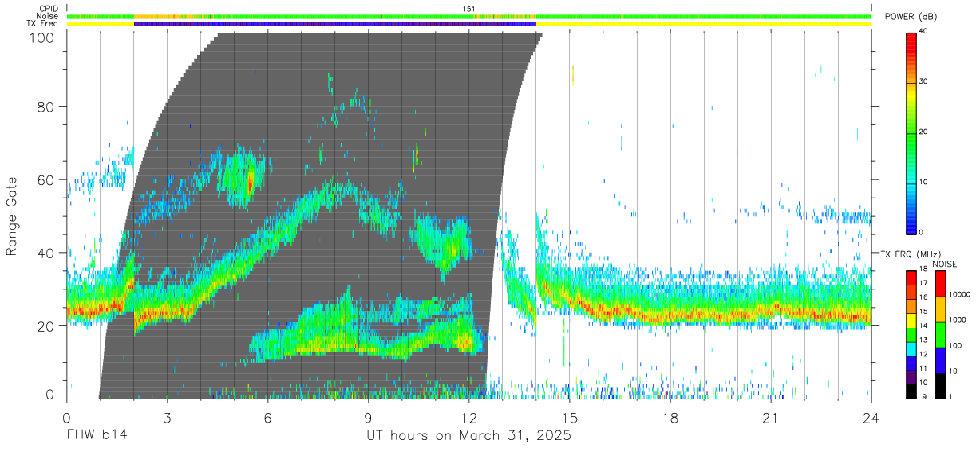The height and width of the screenshot is (452, 980).
Task: Click the 'UT hours on March 31, 2025' axis label
Action: (x=468, y=437)
